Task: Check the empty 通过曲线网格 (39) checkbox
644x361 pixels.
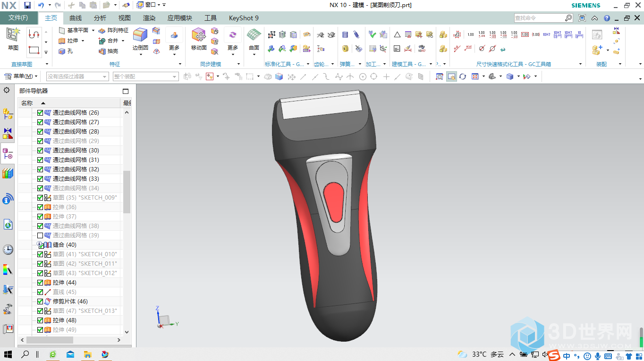Action: click(x=40, y=235)
